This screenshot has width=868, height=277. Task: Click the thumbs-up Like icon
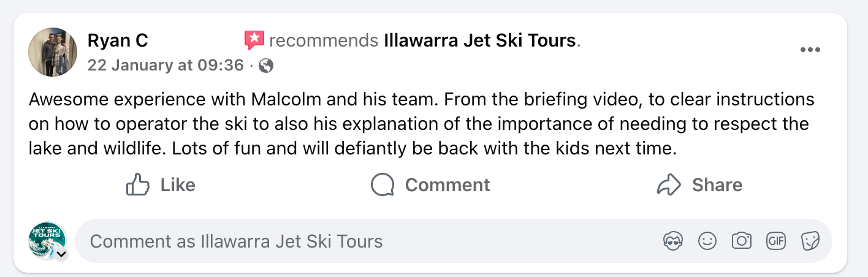tap(138, 184)
